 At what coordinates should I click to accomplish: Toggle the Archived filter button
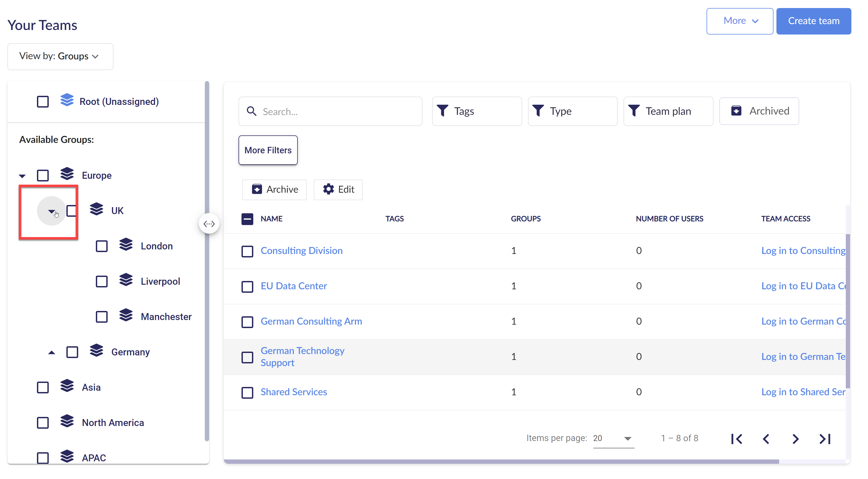coord(759,111)
